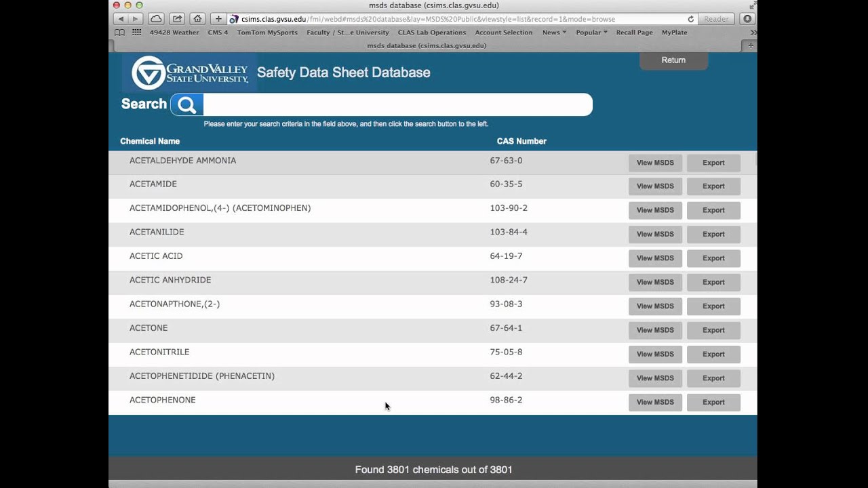View MSDS for Acetonitrile
This screenshot has width=868, height=488.
655,354
